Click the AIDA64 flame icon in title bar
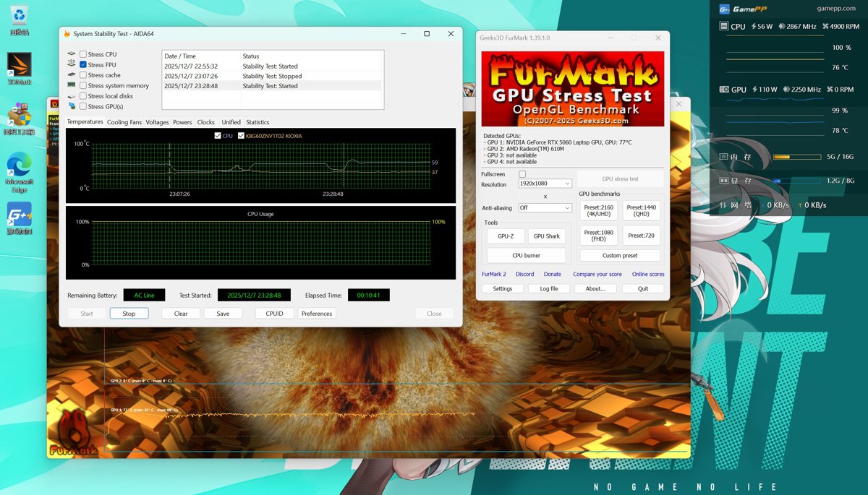 click(67, 34)
